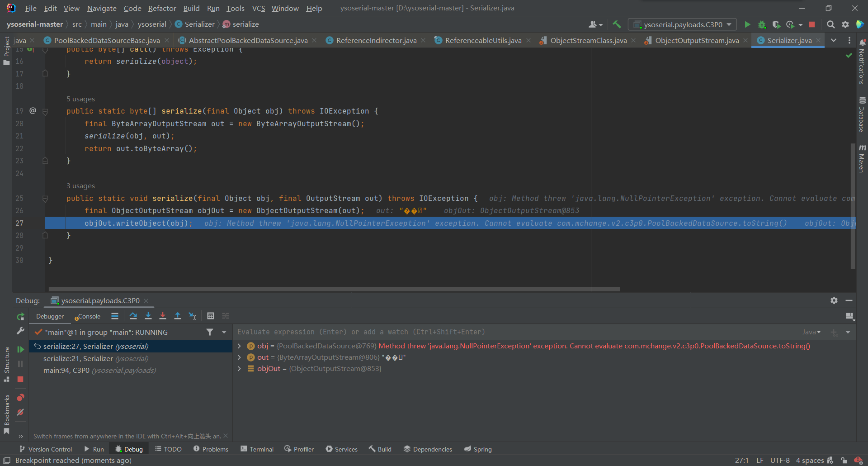Click the vertical scrollbar of the editor
This screenshot has width=868, height=466.
853,206
